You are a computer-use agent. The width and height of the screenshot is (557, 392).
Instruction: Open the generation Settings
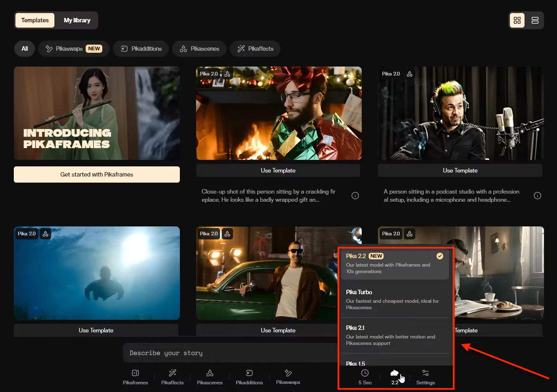425,377
